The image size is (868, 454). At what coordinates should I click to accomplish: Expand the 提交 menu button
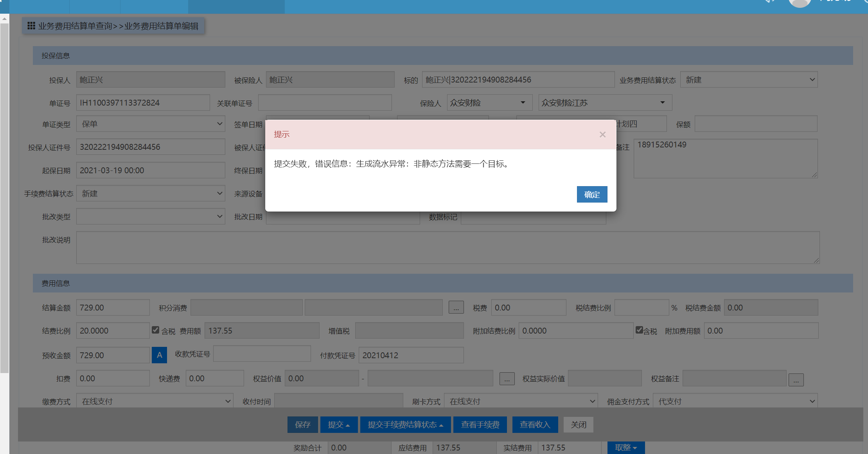click(x=339, y=425)
